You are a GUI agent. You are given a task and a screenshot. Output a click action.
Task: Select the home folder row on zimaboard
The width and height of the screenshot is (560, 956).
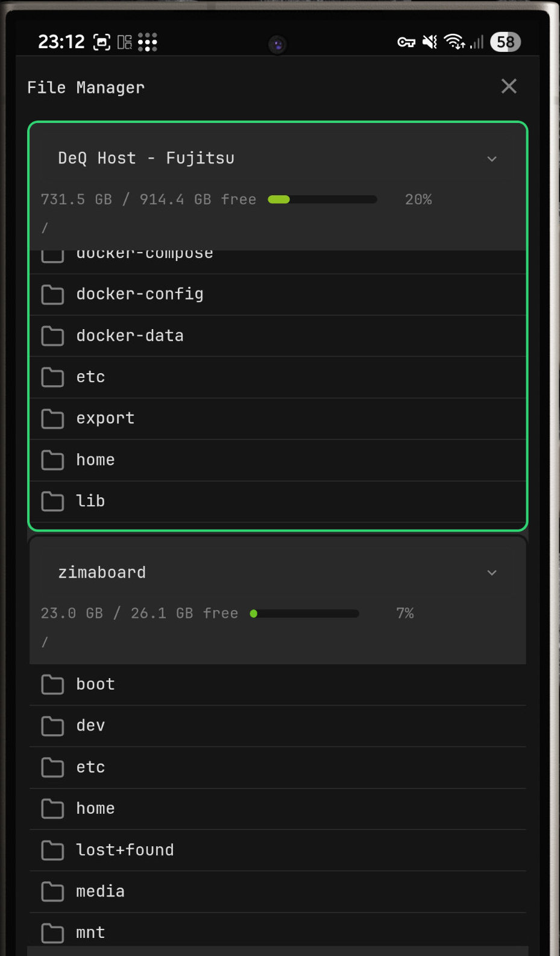pyautogui.click(x=95, y=808)
